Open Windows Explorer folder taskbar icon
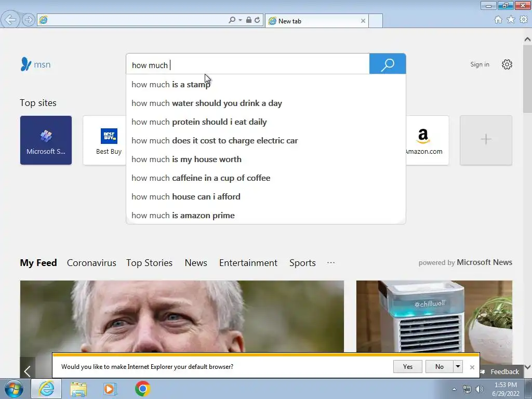 pos(78,389)
